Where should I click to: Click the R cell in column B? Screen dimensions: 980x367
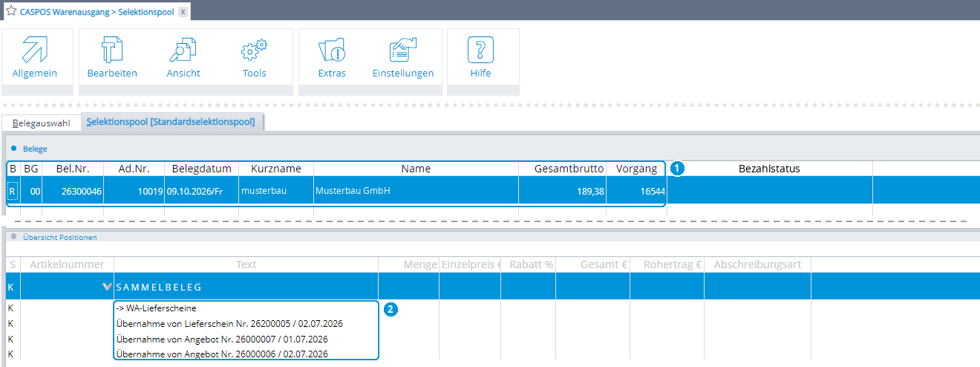13,191
